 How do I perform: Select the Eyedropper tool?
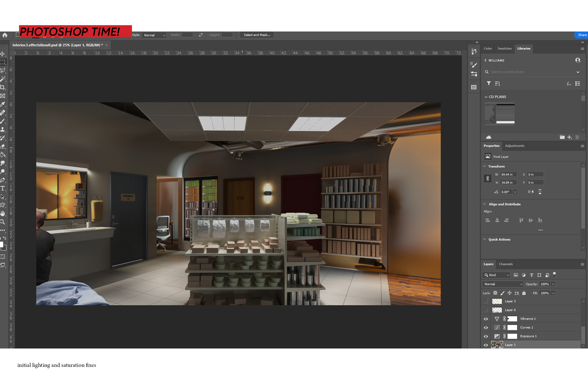3,104
